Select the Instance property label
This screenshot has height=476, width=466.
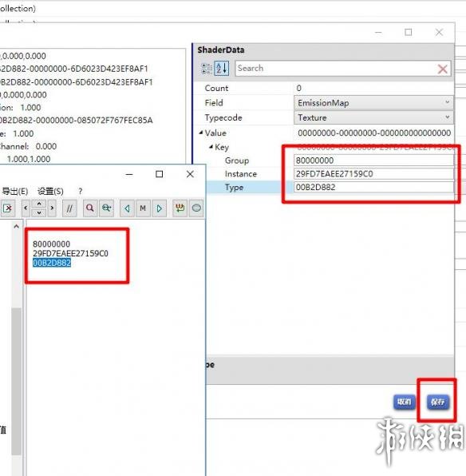tap(241, 173)
